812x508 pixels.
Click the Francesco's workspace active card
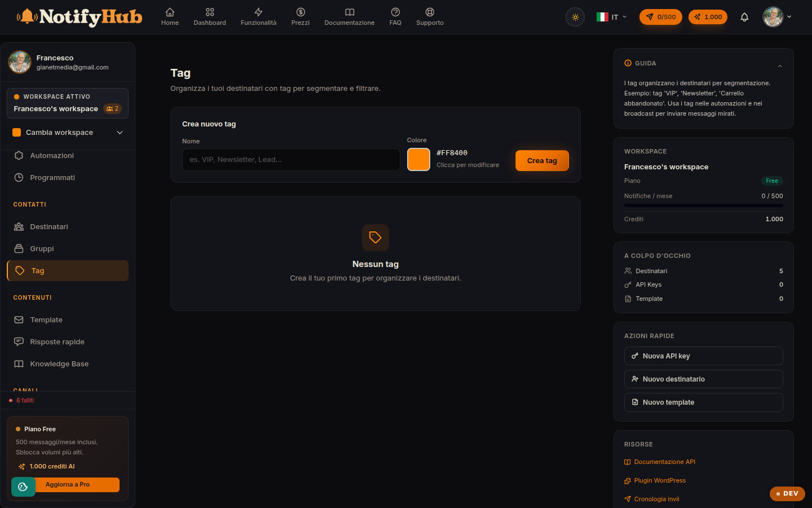click(68, 103)
